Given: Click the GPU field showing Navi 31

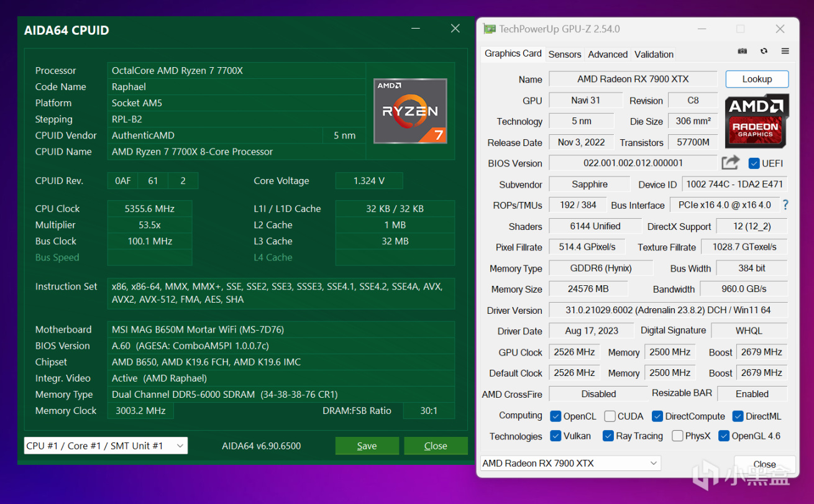Looking at the screenshot, I should click(x=585, y=100).
